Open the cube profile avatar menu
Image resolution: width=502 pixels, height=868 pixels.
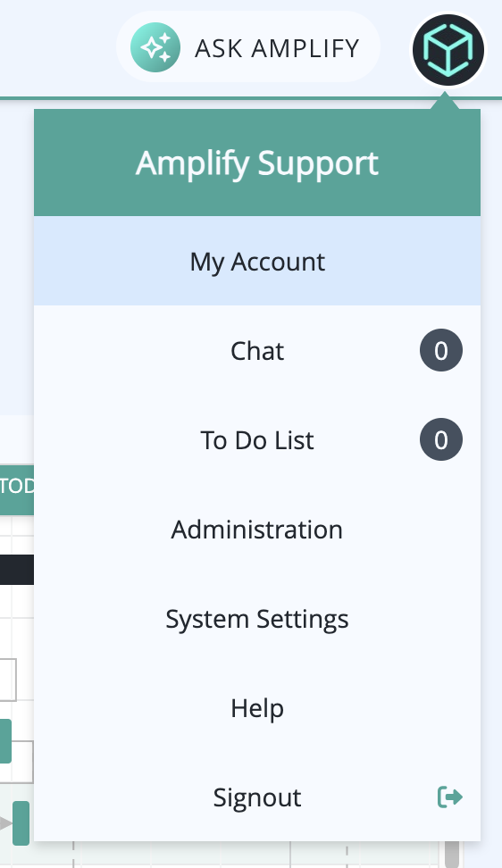(448, 50)
